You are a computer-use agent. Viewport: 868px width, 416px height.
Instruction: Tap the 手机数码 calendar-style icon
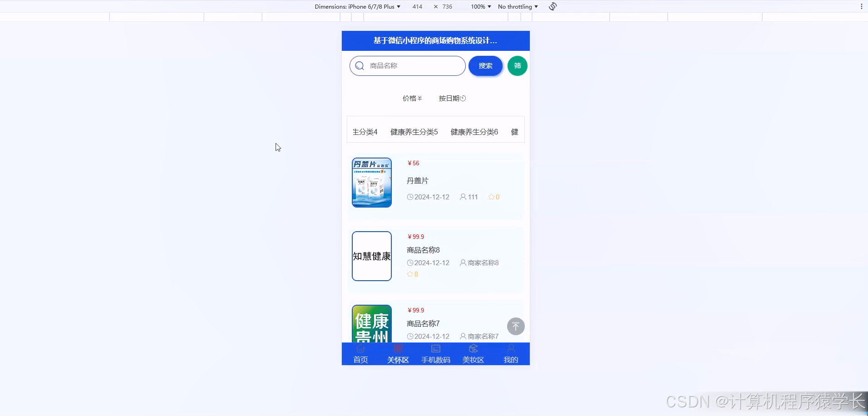pos(435,348)
